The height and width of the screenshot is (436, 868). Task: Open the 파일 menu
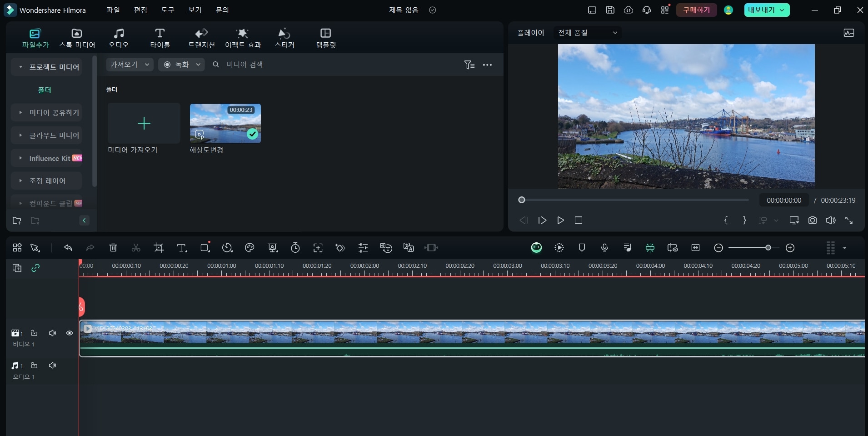tap(113, 10)
